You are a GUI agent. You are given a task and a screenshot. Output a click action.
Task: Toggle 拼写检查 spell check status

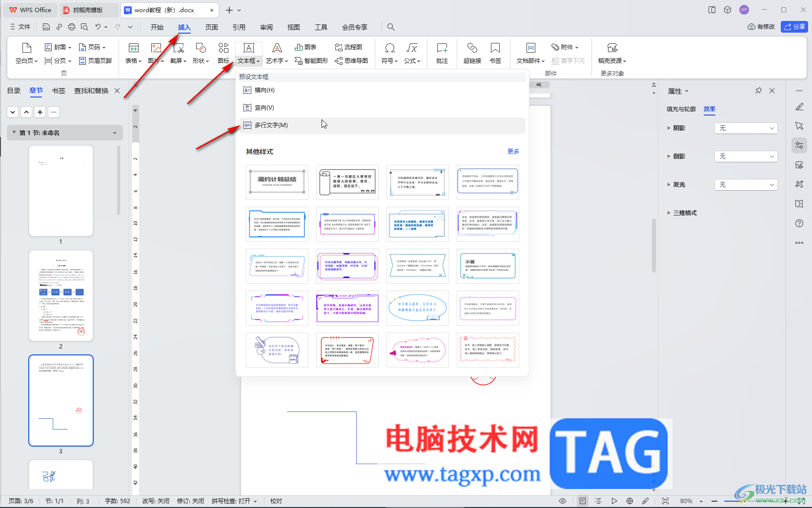pos(234,501)
